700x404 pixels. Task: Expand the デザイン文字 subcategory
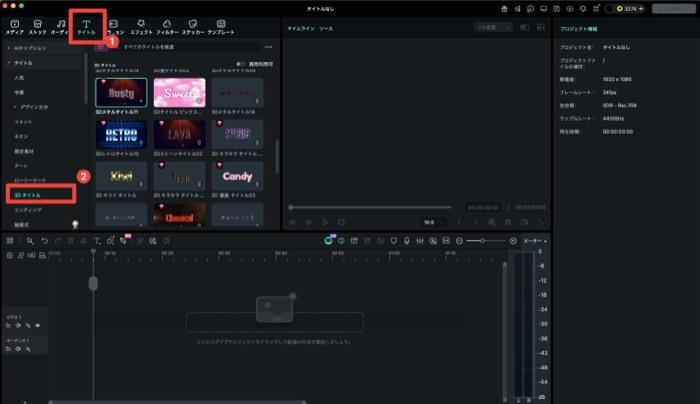click(x=15, y=107)
